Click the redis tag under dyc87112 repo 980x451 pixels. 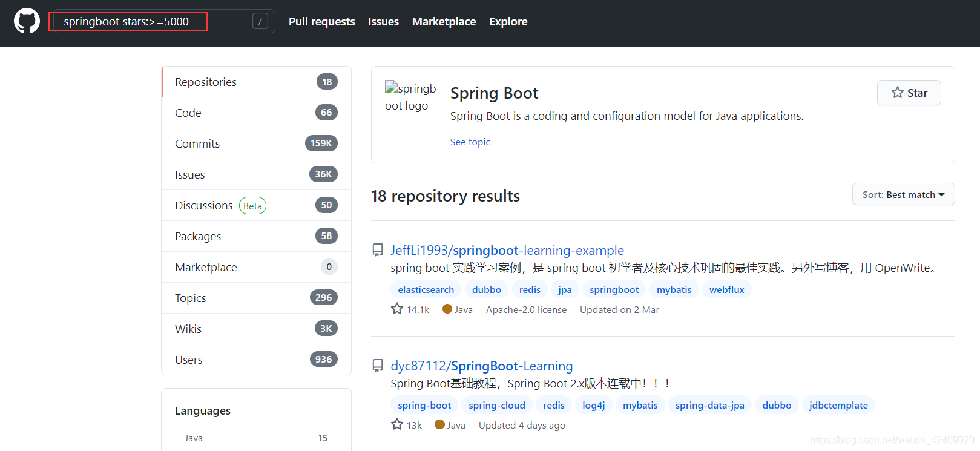554,405
